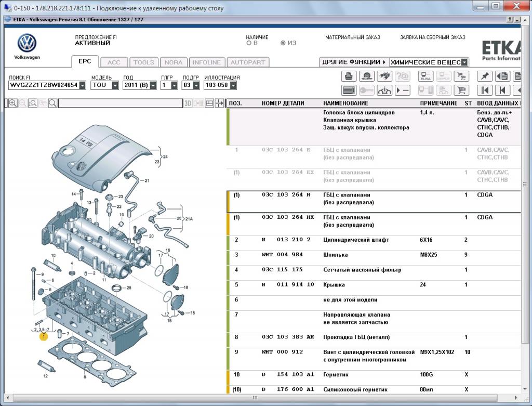Click the plain magnifier search icon
Viewport: 532px width, 406px height.
point(52,103)
